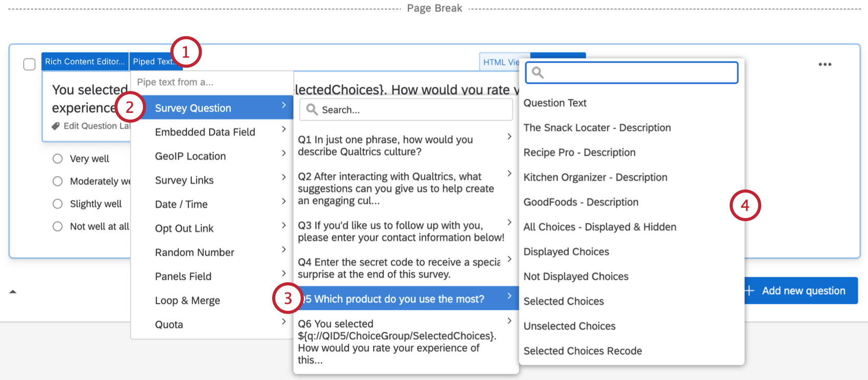Expand the Q2 question chevron
The width and height of the screenshot is (868, 380).
point(509,174)
